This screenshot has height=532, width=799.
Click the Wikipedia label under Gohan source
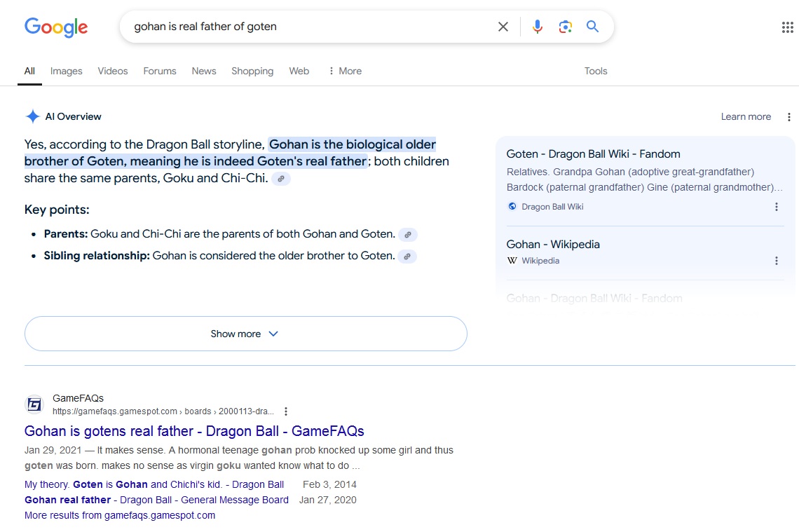pyautogui.click(x=540, y=261)
